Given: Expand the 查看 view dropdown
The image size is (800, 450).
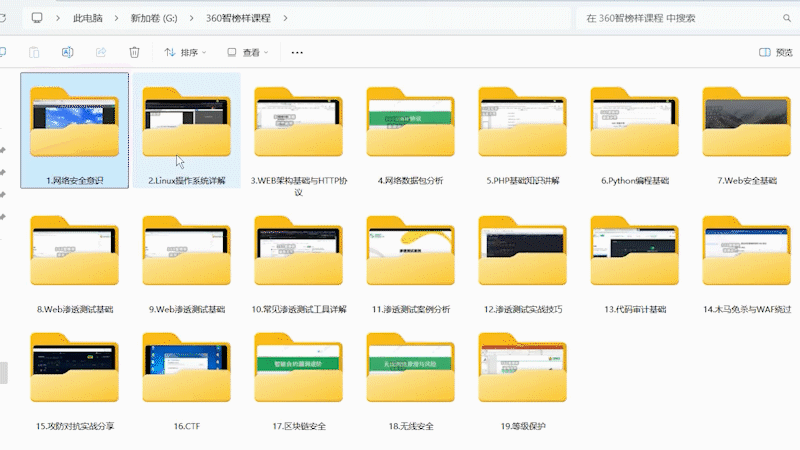Looking at the screenshot, I should coord(249,52).
